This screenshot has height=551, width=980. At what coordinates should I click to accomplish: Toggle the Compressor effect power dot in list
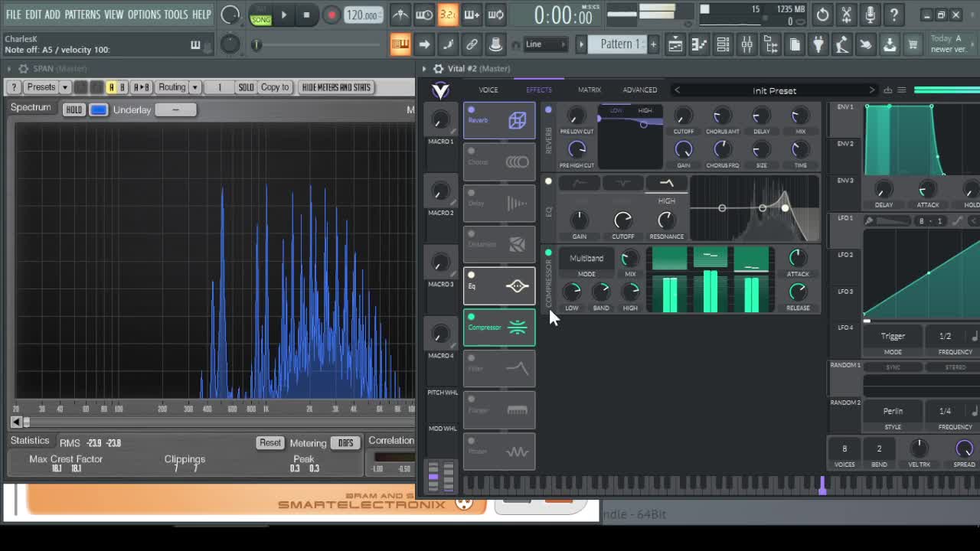[x=471, y=317]
